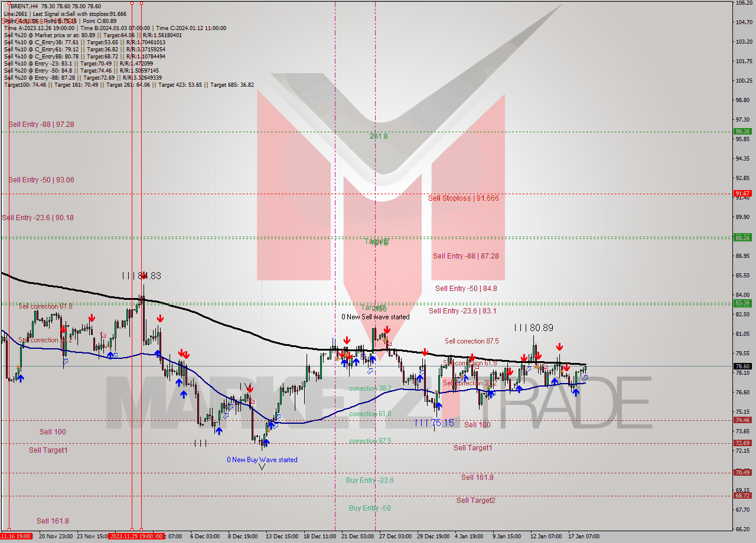Image resolution: width=756 pixels, height=543 pixels.
Task: Click the '| | | 80.89' peak label
Action: 533,328
